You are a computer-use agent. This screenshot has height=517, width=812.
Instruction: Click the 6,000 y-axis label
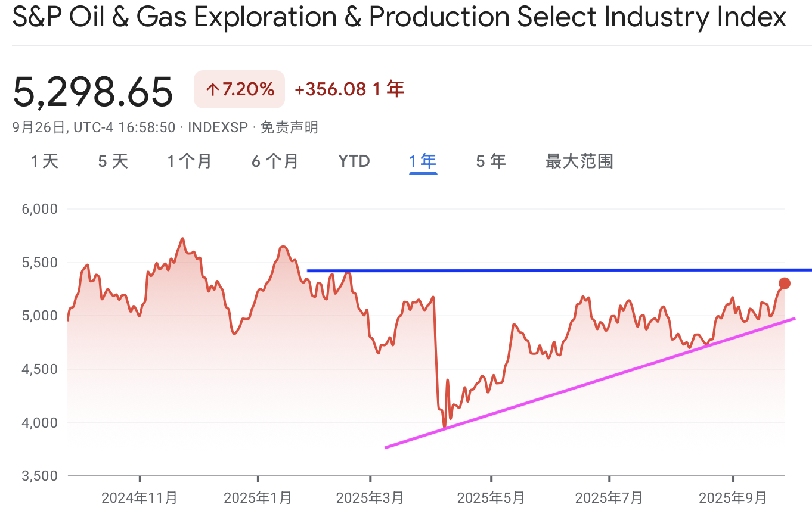pos(40,209)
